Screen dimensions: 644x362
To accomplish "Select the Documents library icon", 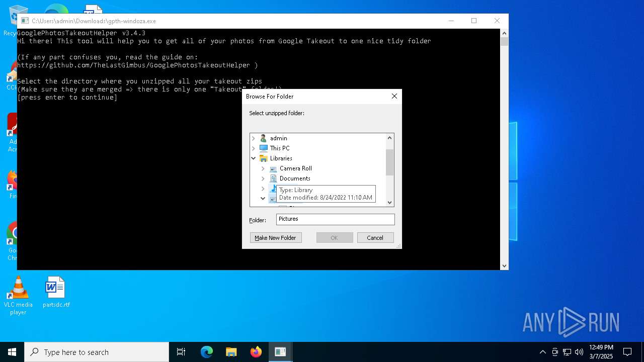I will pos(273,178).
